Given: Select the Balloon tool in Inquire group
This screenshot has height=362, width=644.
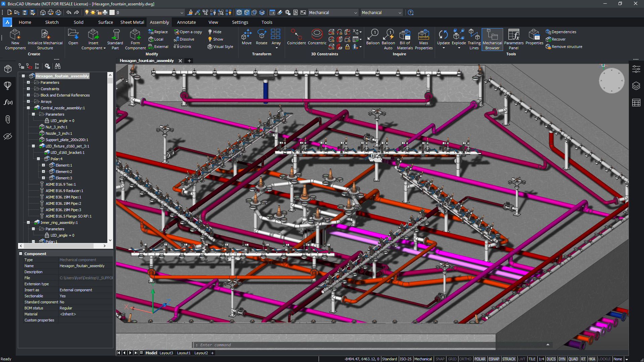Looking at the screenshot, I should (x=373, y=37).
